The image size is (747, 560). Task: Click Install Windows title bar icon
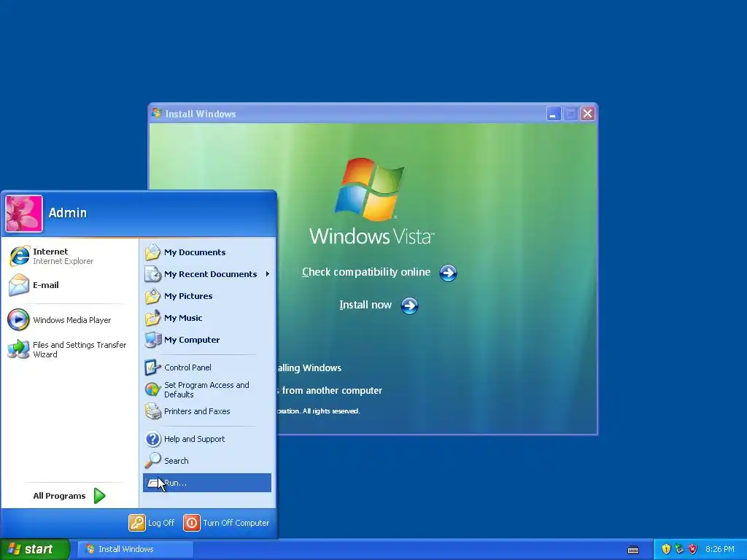pos(157,113)
